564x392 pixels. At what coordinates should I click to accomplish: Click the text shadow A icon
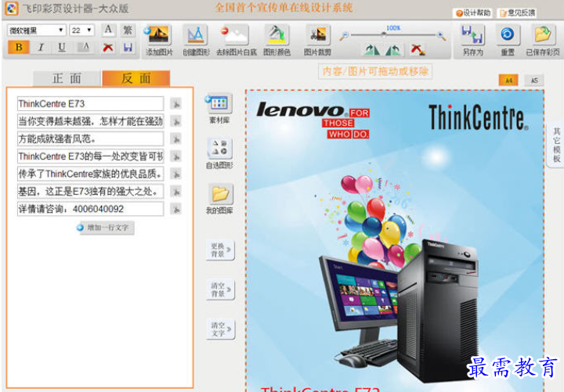click(x=85, y=47)
